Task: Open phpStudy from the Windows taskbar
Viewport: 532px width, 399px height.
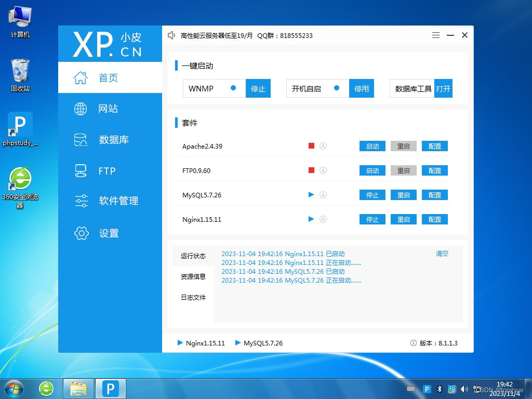Action: tap(110, 388)
